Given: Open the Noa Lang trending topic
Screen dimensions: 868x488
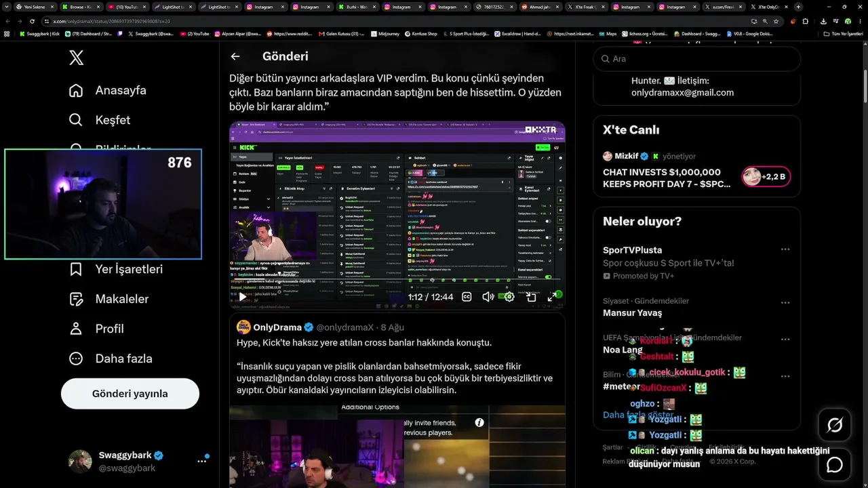Looking at the screenshot, I should click(623, 350).
